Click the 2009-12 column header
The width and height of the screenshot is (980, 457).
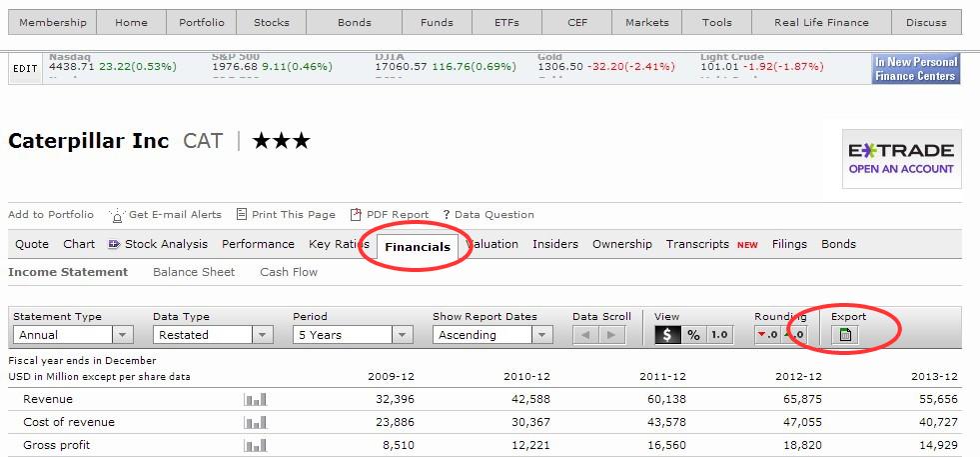pyautogui.click(x=392, y=377)
